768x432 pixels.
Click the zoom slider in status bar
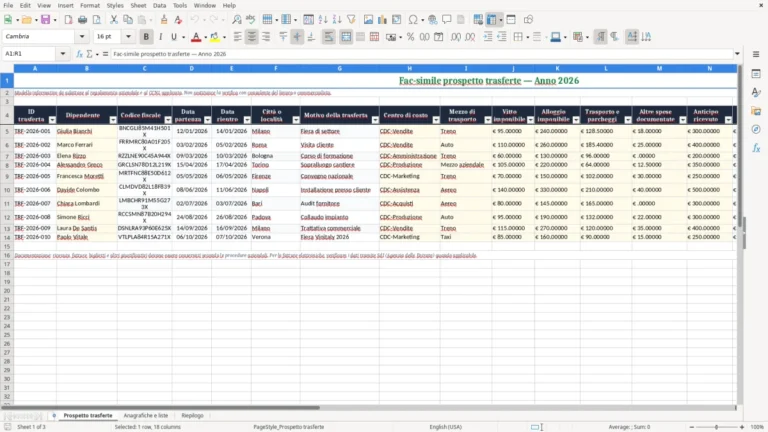[717, 427]
